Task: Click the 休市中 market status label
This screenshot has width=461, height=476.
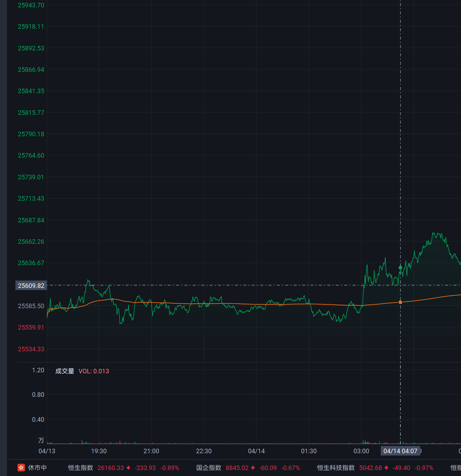Action: pyautogui.click(x=37, y=468)
